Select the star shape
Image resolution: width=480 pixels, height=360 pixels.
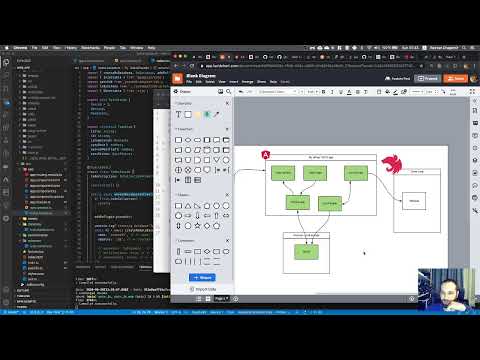point(197,226)
